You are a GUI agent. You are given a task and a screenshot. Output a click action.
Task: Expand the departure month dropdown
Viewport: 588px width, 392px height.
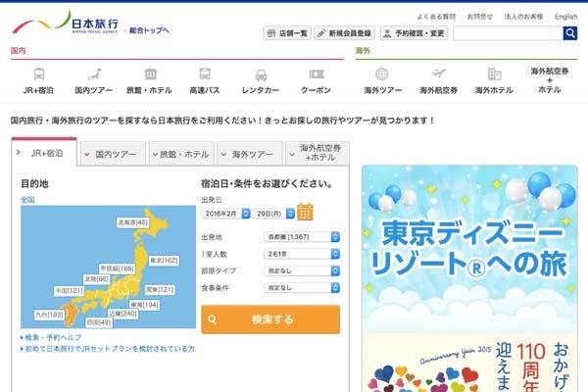pyautogui.click(x=225, y=213)
